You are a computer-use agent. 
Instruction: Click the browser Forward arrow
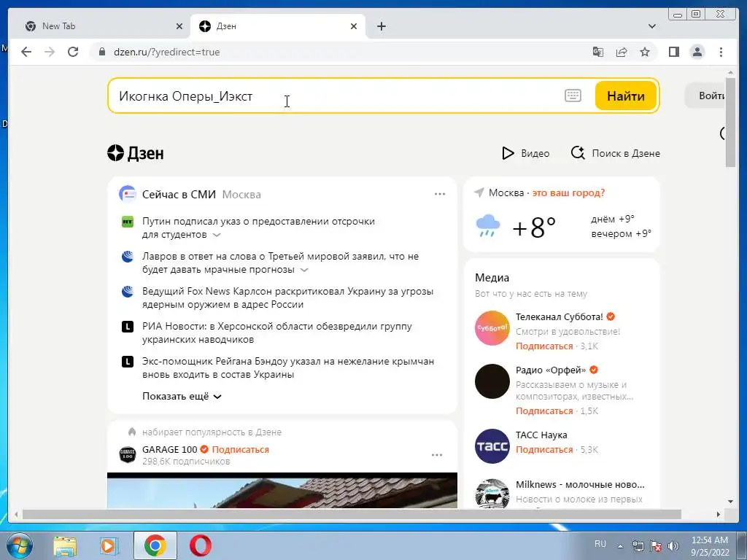[50, 52]
